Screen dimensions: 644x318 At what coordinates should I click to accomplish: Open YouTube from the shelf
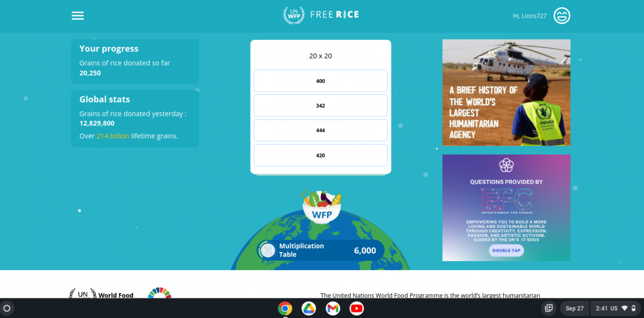point(357,308)
